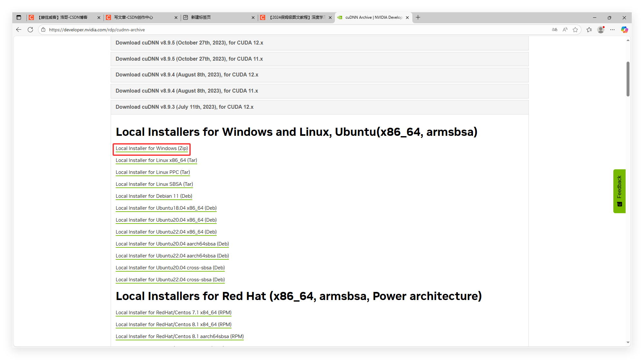Expand cuDNN v8.9.4 for CUDA 11.x section

click(187, 91)
